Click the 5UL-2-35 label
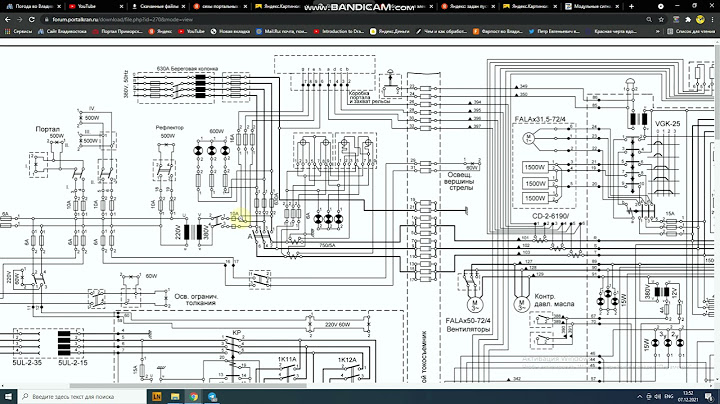Image resolution: width=720 pixels, height=404 pixels. point(27,363)
